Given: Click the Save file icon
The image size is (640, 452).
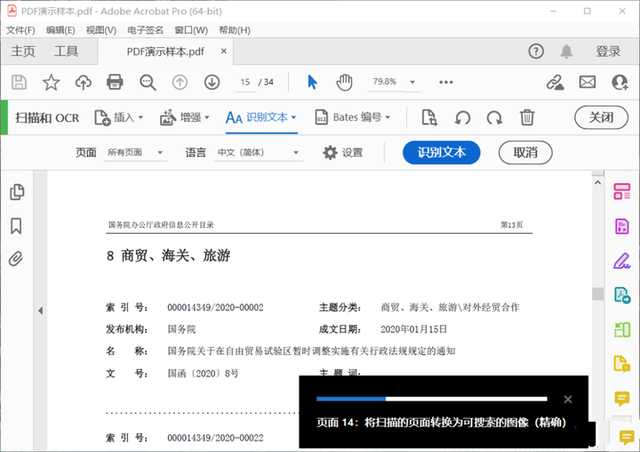Looking at the screenshot, I should [19, 82].
